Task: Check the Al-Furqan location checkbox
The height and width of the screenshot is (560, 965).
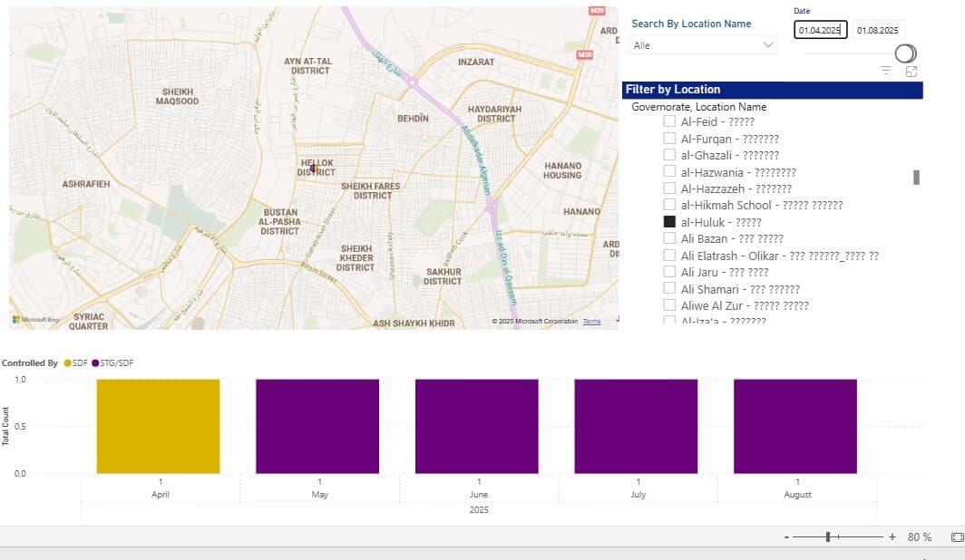Action: click(669, 139)
